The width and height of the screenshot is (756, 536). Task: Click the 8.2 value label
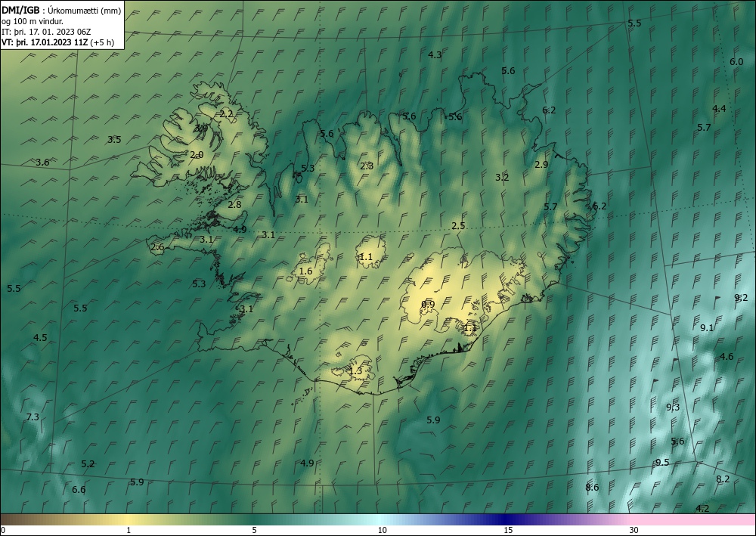tap(723, 479)
